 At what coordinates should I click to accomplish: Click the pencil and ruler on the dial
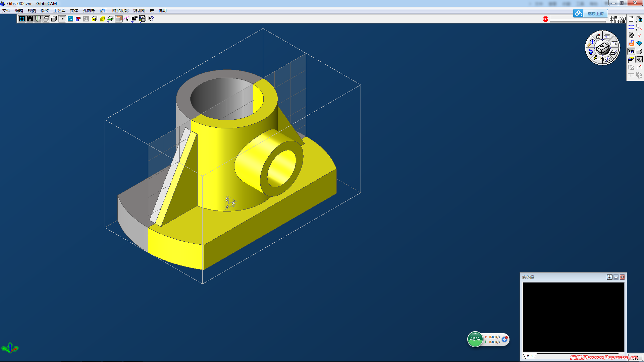(x=597, y=58)
